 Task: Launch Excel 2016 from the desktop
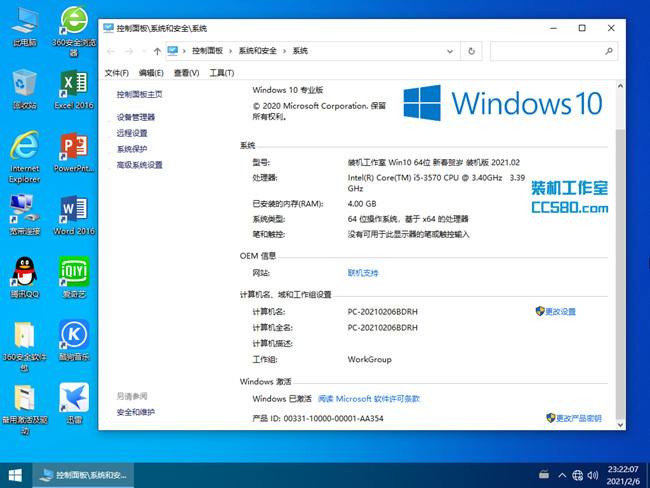[x=74, y=90]
